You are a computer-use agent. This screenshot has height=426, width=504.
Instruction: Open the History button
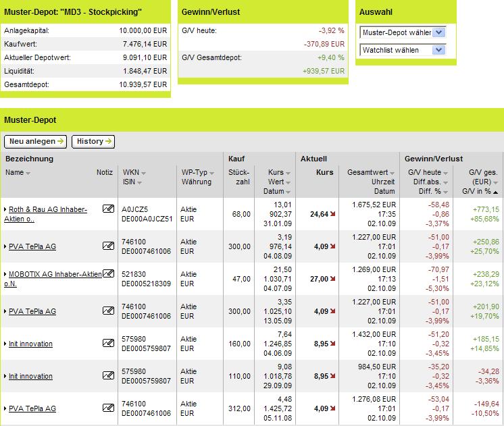(x=93, y=141)
